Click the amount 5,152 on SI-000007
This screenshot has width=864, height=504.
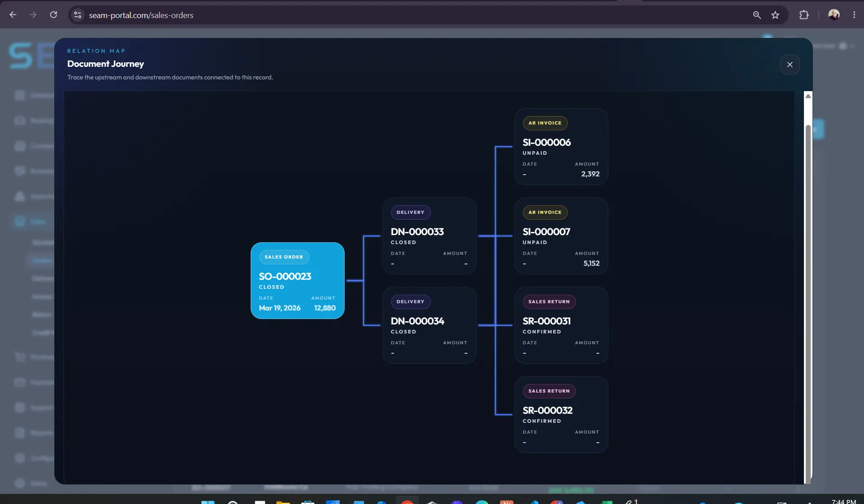tap(591, 264)
